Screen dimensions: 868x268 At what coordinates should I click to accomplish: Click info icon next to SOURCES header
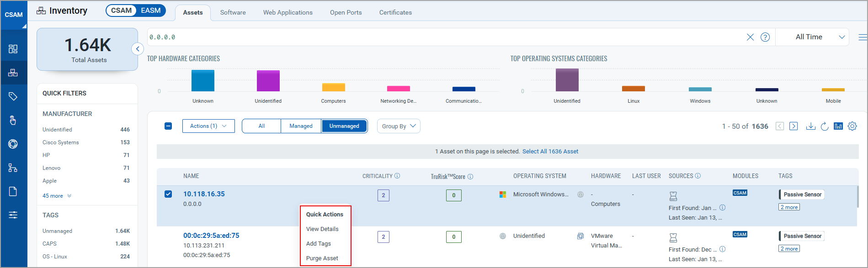coord(698,176)
